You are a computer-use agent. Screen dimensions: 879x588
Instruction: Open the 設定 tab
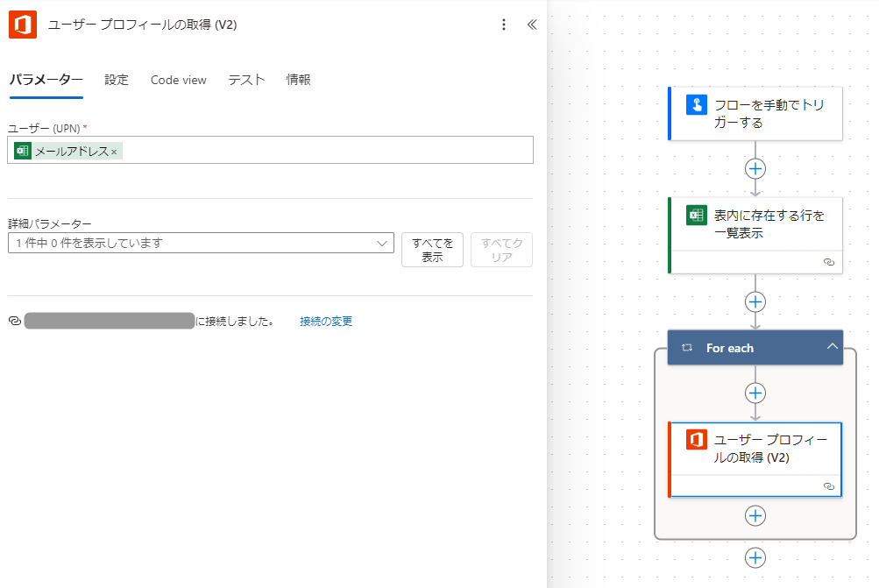tap(117, 80)
